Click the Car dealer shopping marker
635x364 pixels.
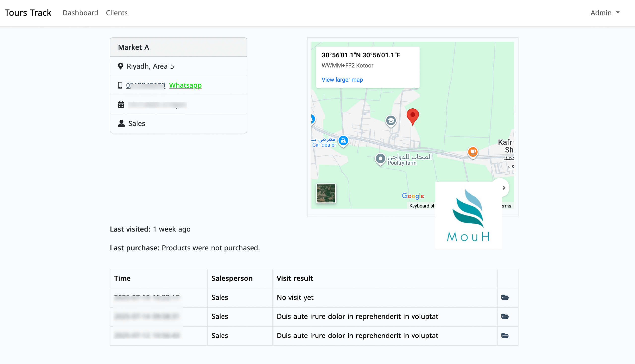(343, 140)
